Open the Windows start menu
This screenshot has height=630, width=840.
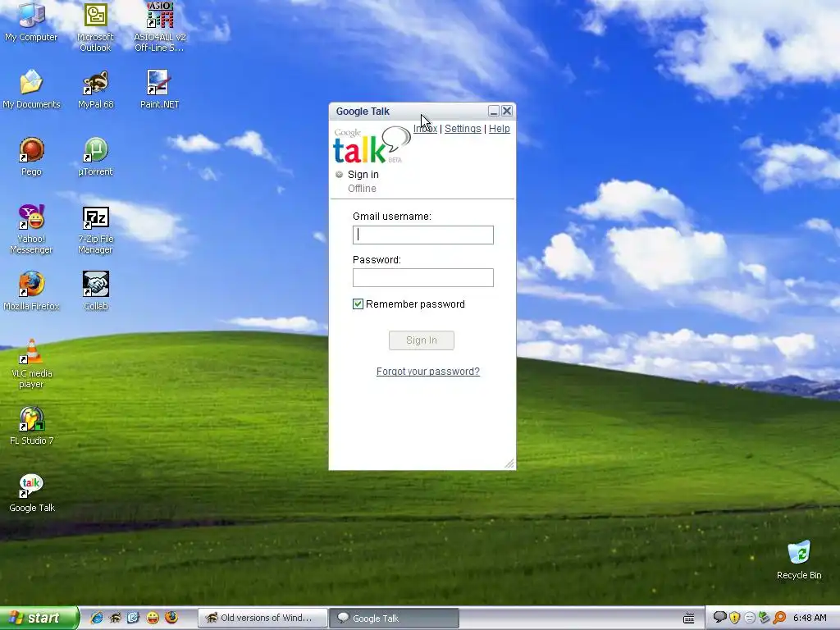point(39,618)
